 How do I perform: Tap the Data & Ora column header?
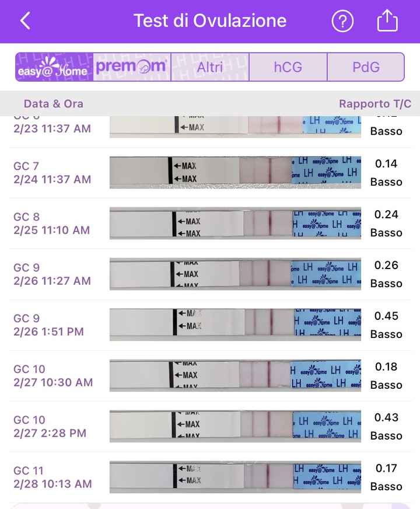click(x=54, y=104)
